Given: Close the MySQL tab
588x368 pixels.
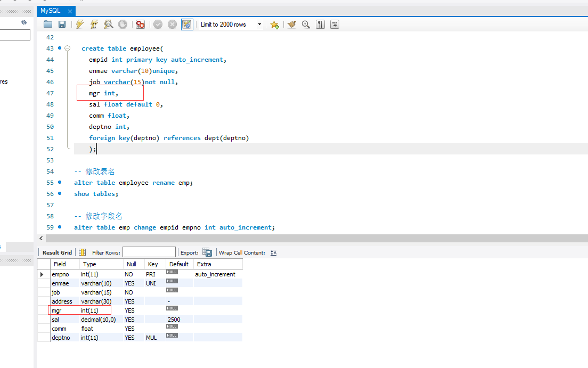Looking at the screenshot, I should click(70, 12).
